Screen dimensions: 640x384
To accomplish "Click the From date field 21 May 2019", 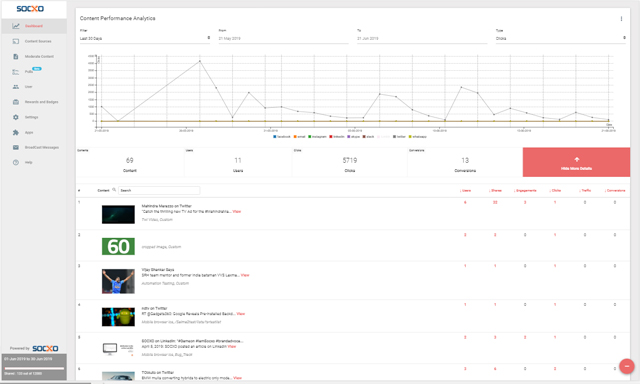I will [283, 38].
